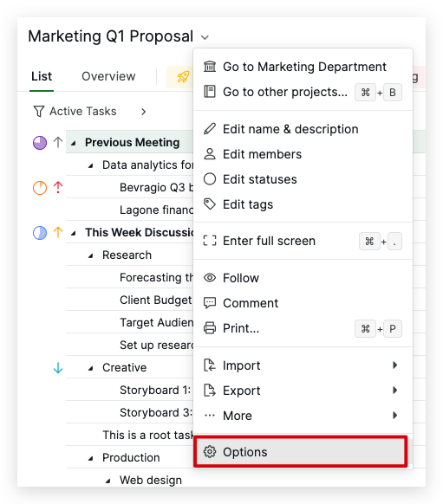
Task: Switch to the Overview tab
Action: 108,76
